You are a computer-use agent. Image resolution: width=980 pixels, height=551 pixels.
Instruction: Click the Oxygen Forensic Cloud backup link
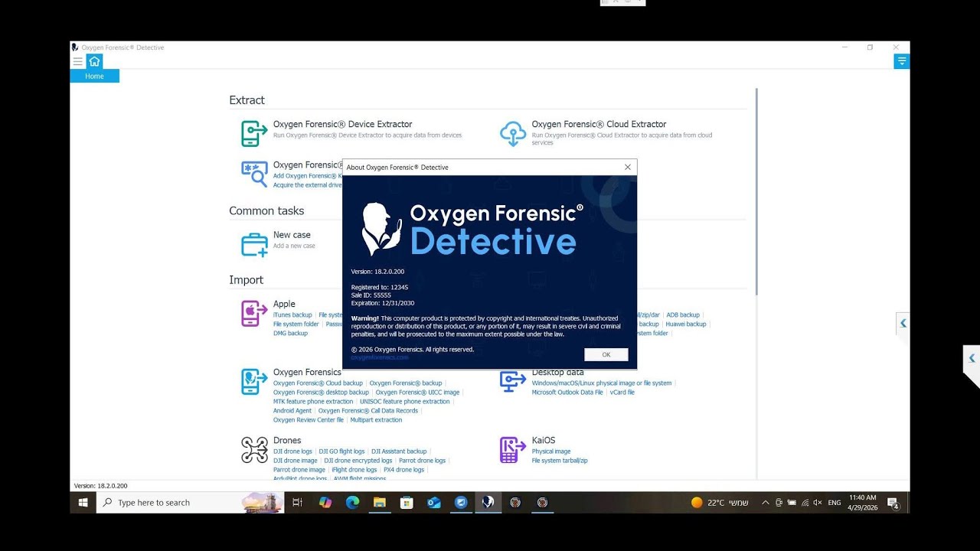coord(318,383)
